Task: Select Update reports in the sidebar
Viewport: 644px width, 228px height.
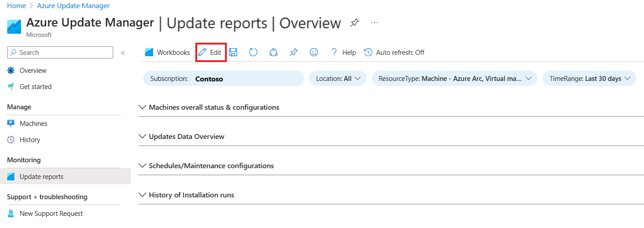Action: tap(41, 177)
